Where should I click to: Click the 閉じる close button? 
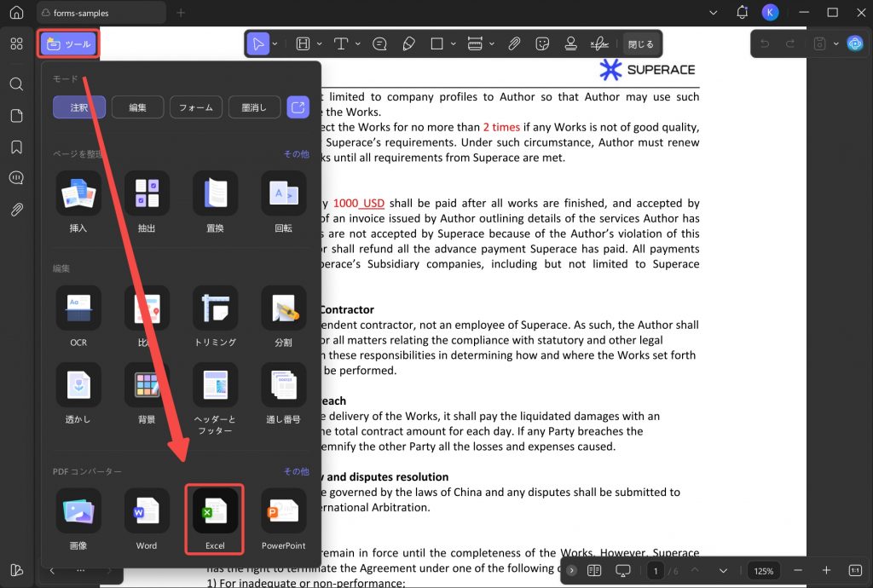(x=641, y=44)
